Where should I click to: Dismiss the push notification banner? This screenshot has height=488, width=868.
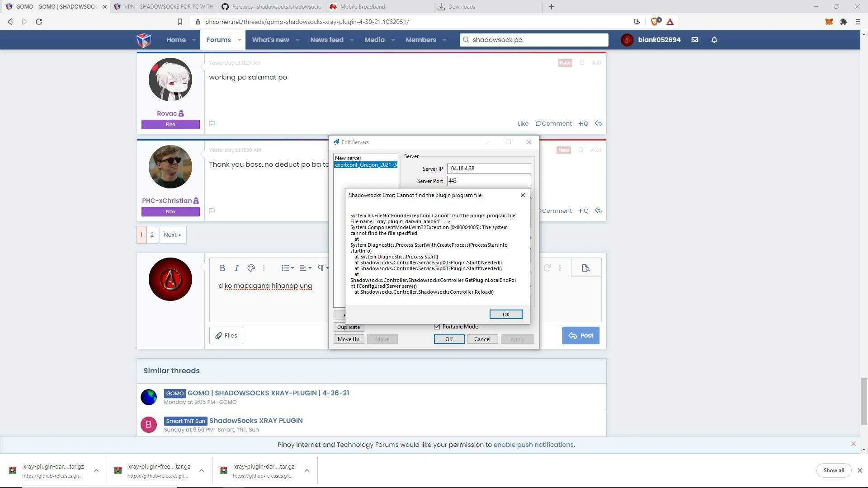(853, 444)
